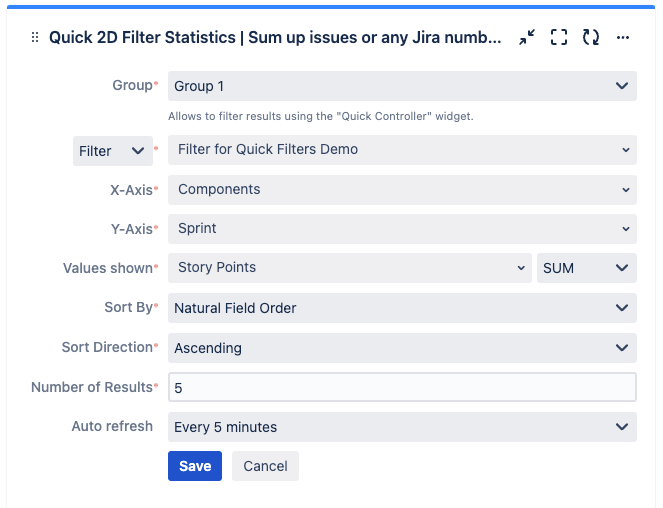Change Sort Direction from Ascending

pos(402,348)
